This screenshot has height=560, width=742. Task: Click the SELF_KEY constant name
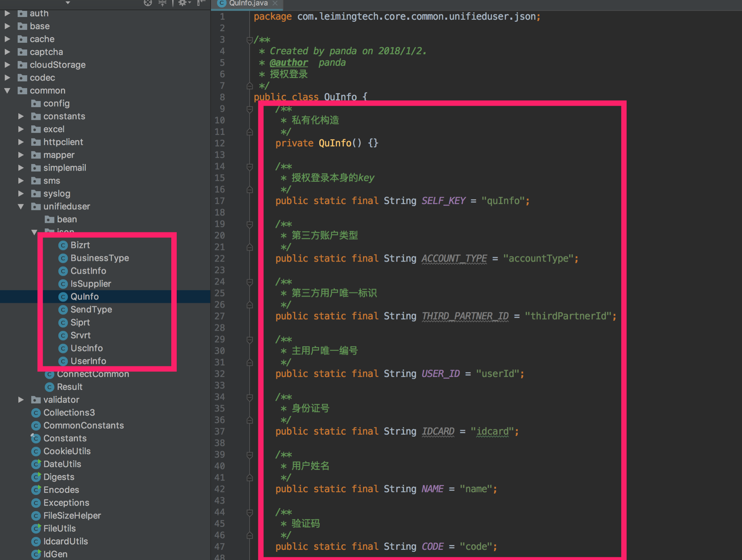pos(443,201)
